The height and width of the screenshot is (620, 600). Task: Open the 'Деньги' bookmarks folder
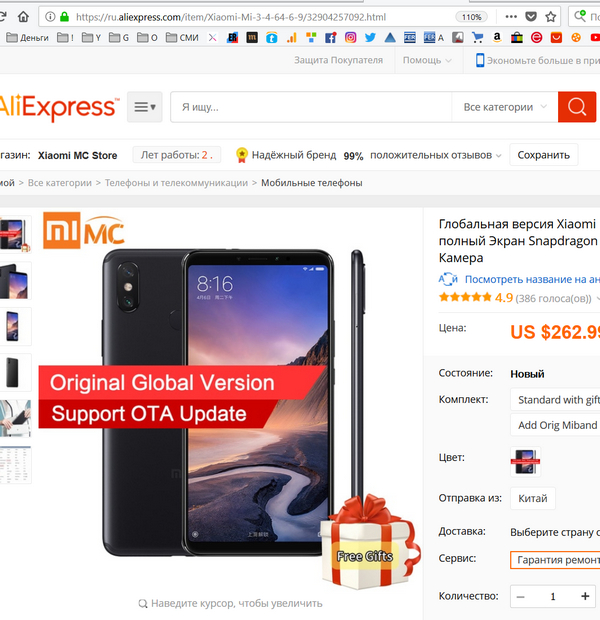(x=25, y=38)
